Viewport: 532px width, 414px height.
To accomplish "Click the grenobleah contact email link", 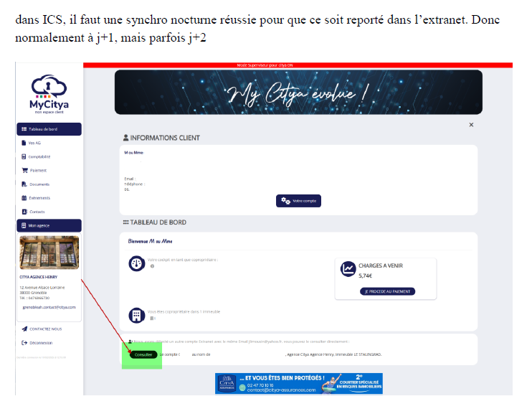I will tap(49, 307).
